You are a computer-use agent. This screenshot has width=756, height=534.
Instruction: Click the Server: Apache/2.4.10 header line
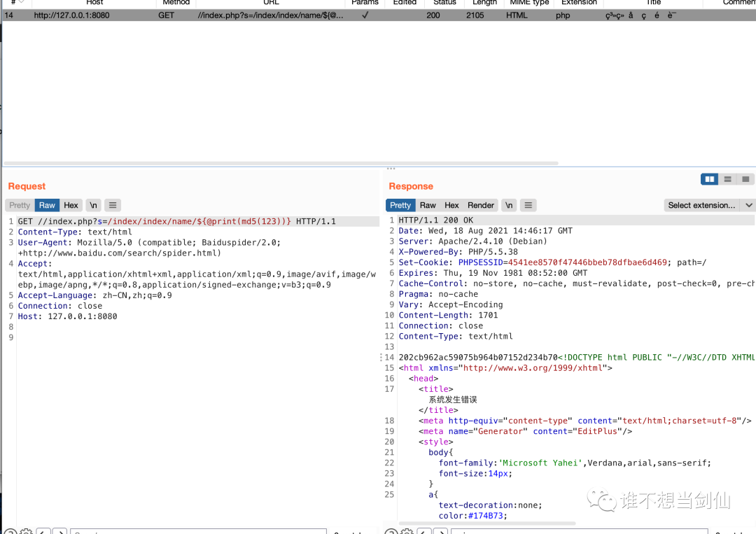coord(473,241)
